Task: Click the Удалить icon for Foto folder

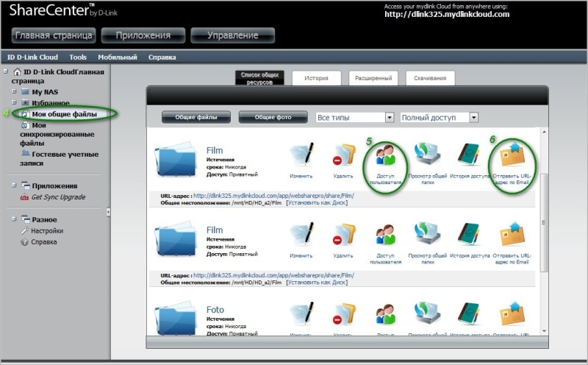Action: point(343,314)
